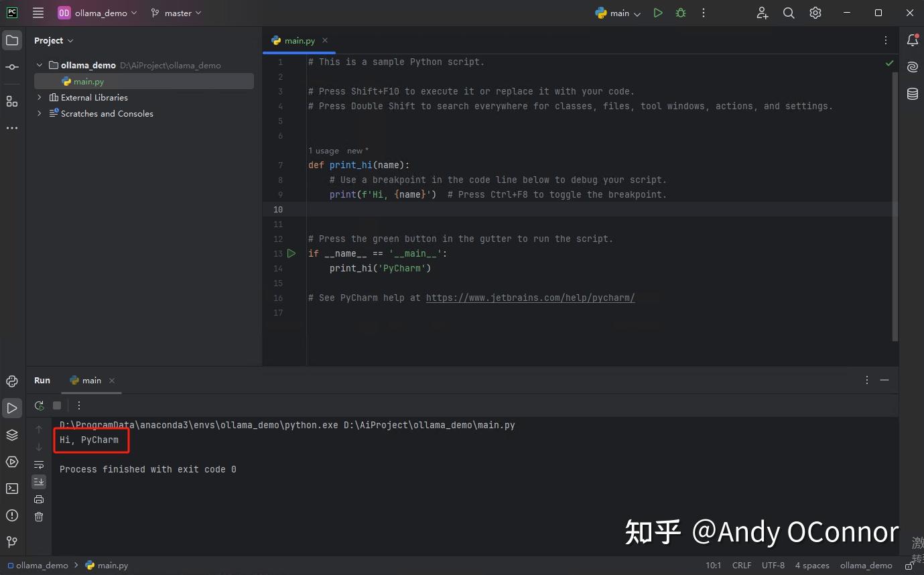This screenshot has width=924, height=575.
Task: Toggle scroll-to-end in the console
Action: click(x=38, y=481)
